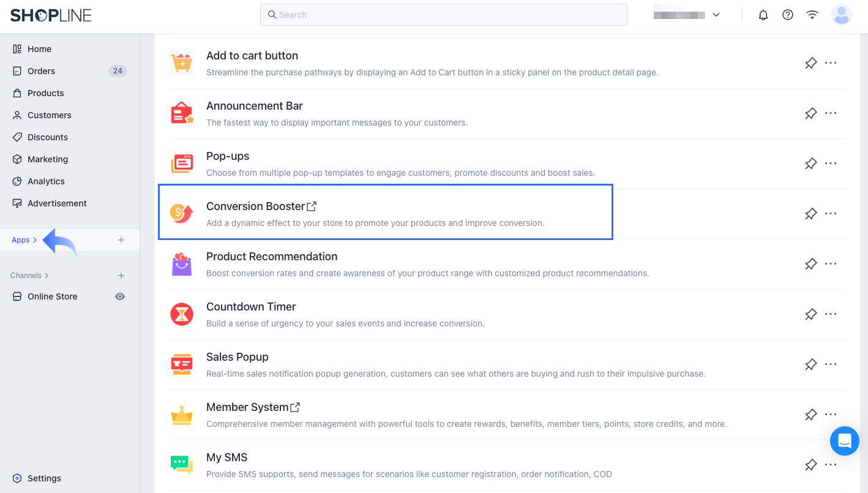868x493 pixels.
Task: Open the Conversion Booster external link
Action: pyautogui.click(x=311, y=206)
